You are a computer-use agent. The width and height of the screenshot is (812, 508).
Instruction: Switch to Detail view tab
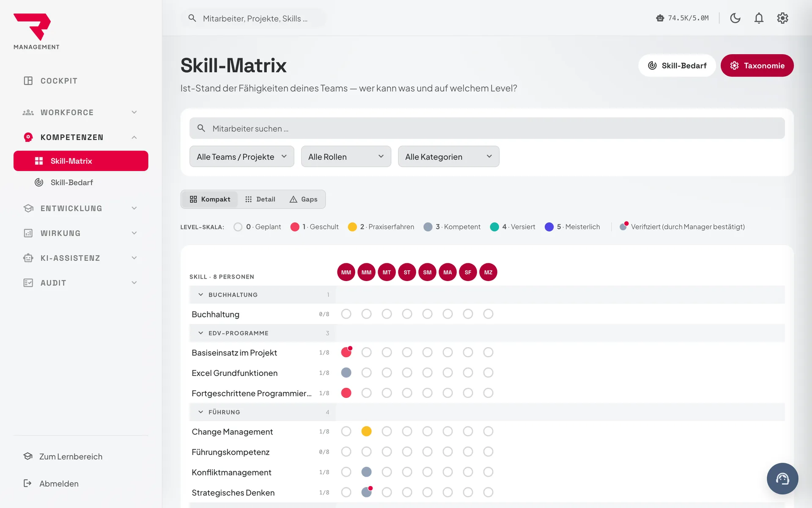point(260,199)
